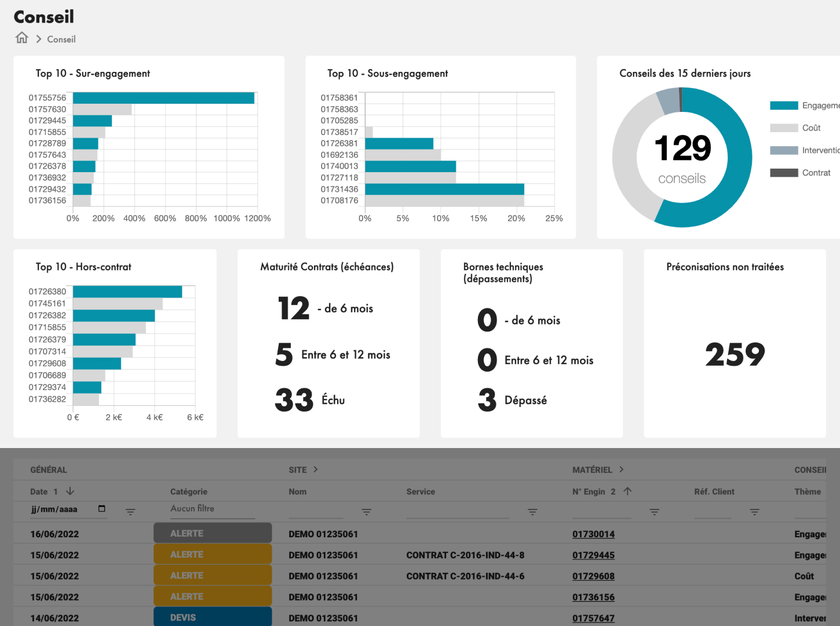Focus the jj/mm/aaaa date filter field

click(x=68, y=509)
